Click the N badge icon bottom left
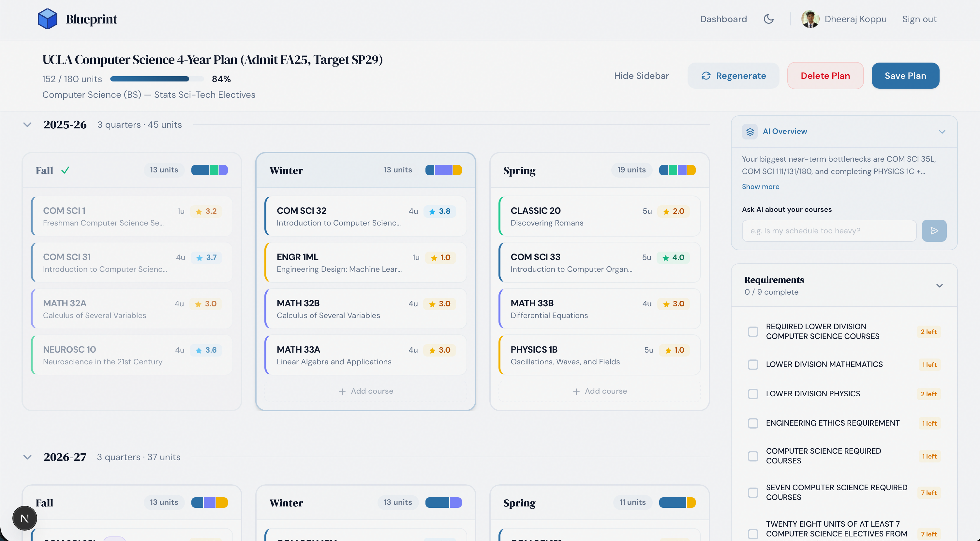 click(x=25, y=518)
